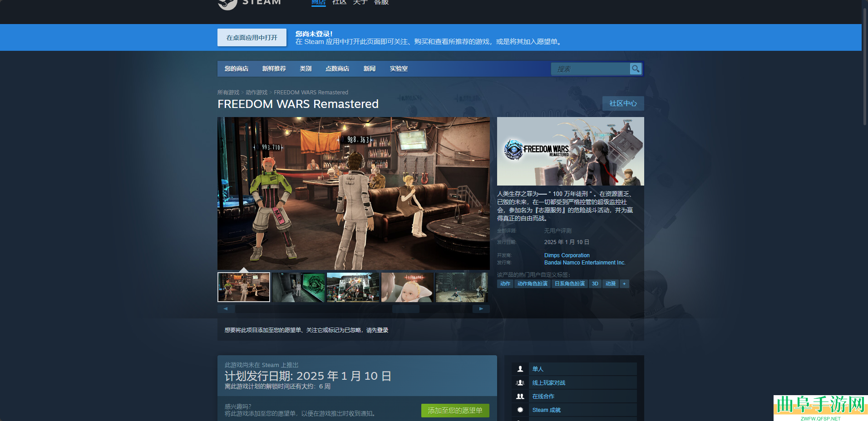Screen dimensions: 868x421
Task: Click the FREEDOM WARS header capsule image
Action: (x=571, y=151)
